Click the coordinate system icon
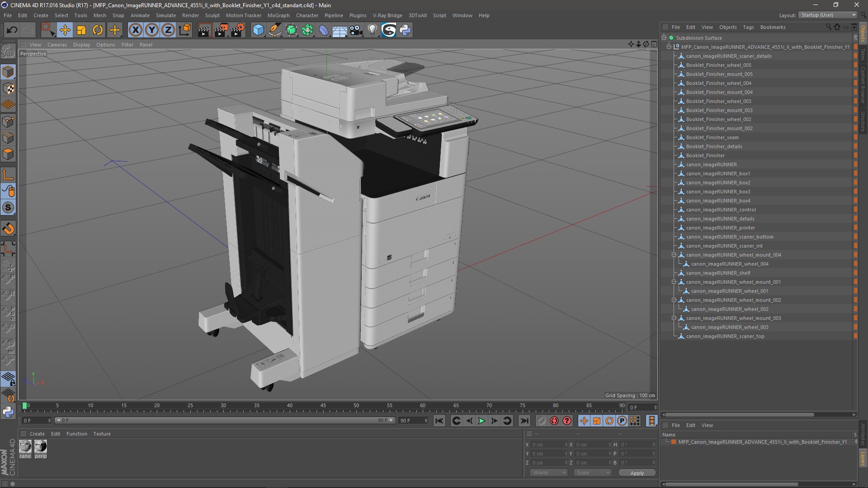 click(x=185, y=30)
